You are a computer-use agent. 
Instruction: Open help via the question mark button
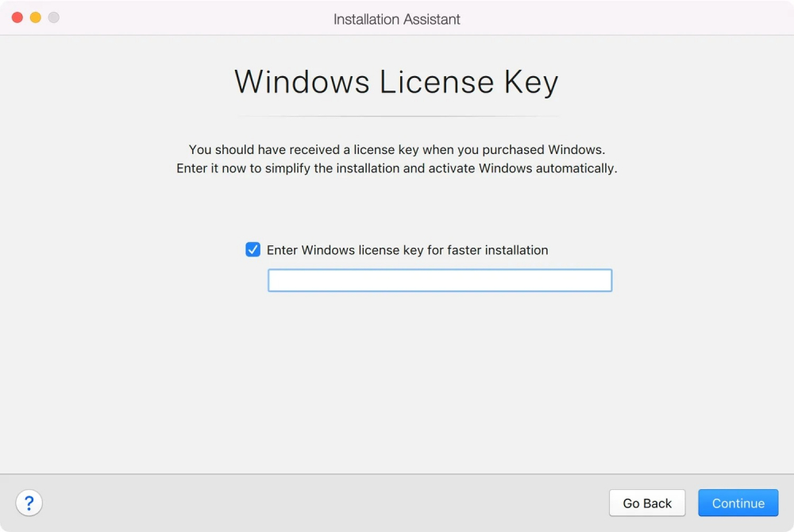29,503
